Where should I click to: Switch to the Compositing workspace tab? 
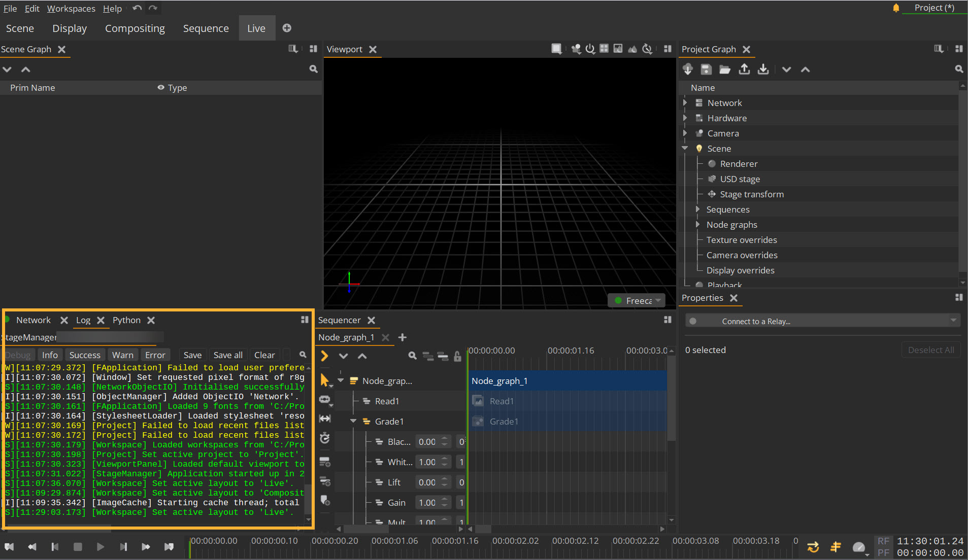click(x=135, y=28)
